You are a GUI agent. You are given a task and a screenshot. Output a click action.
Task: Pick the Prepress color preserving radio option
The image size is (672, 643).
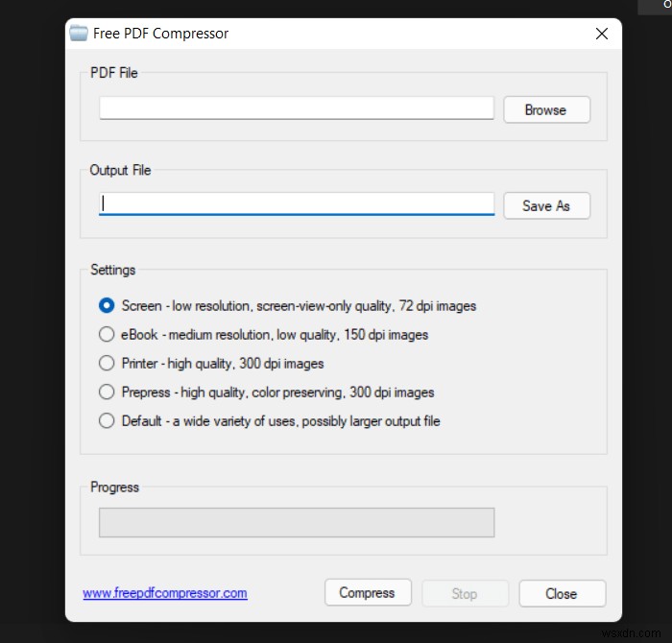[107, 392]
